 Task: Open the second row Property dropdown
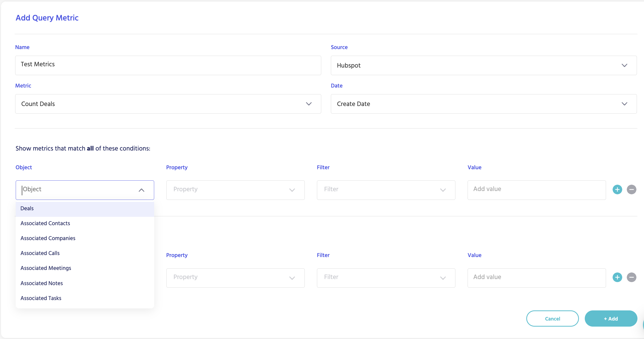click(235, 278)
